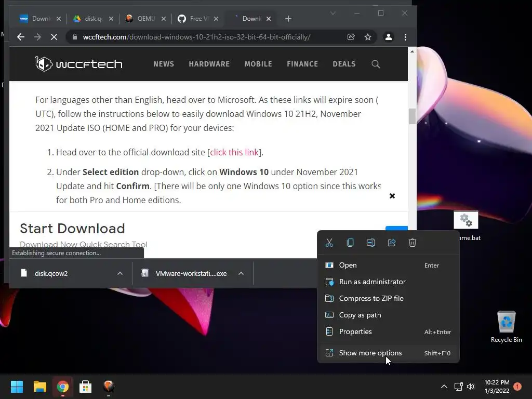The height and width of the screenshot is (399, 532).
Task: Open NEWS section on wccftech
Action: click(164, 64)
